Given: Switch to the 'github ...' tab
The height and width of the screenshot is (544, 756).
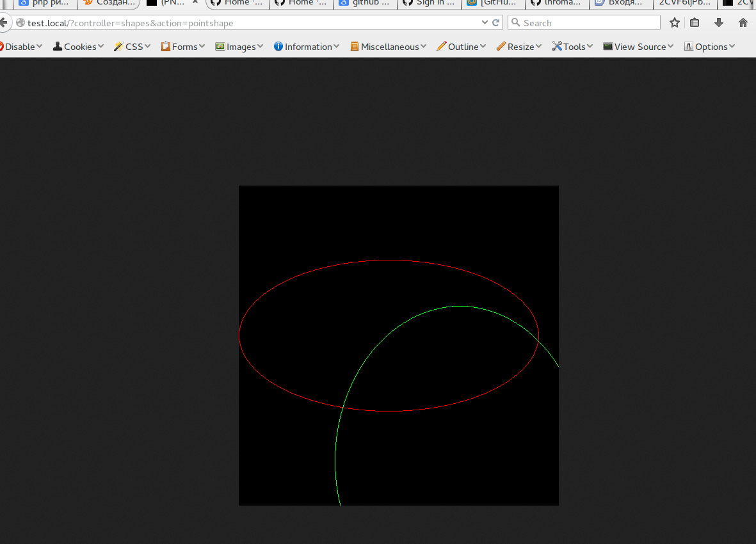Looking at the screenshot, I should (x=365, y=3).
